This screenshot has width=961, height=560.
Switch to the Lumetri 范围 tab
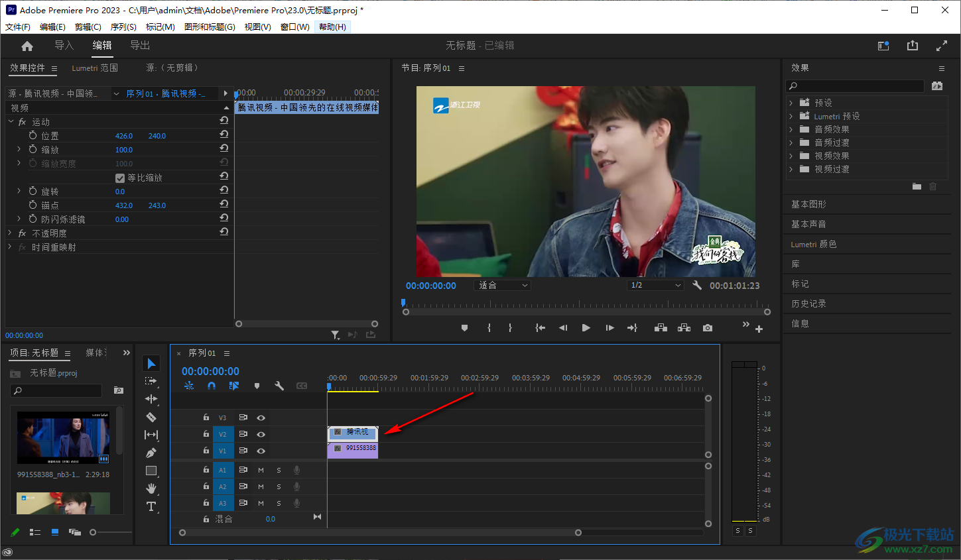pyautogui.click(x=95, y=68)
